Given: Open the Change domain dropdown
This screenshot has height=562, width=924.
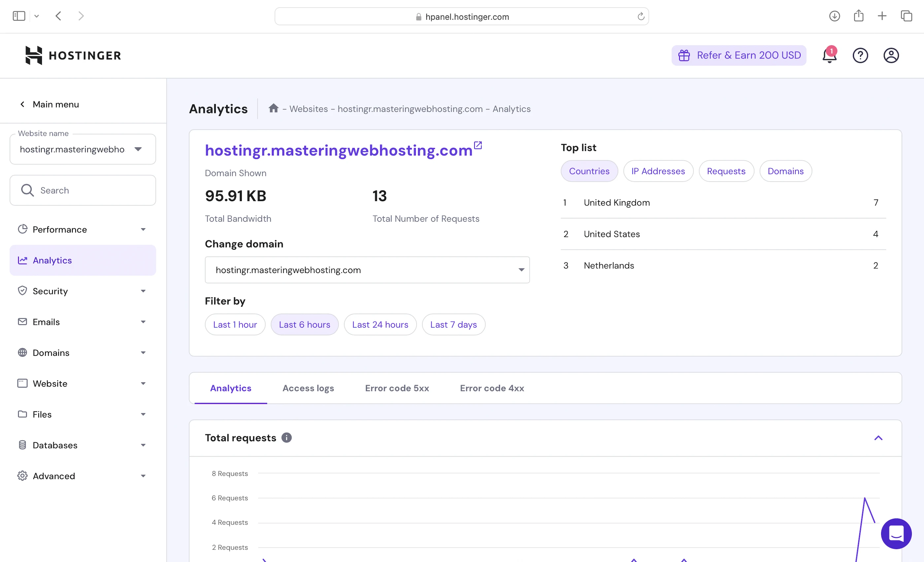Looking at the screenshot, I should 367,270.
